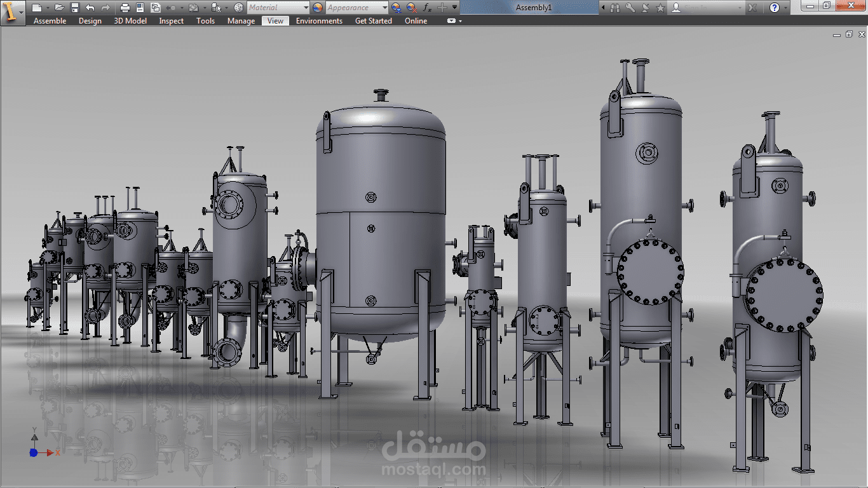The image size is (868, 488).
Task: Print the current view
Action: pos(125,8)
